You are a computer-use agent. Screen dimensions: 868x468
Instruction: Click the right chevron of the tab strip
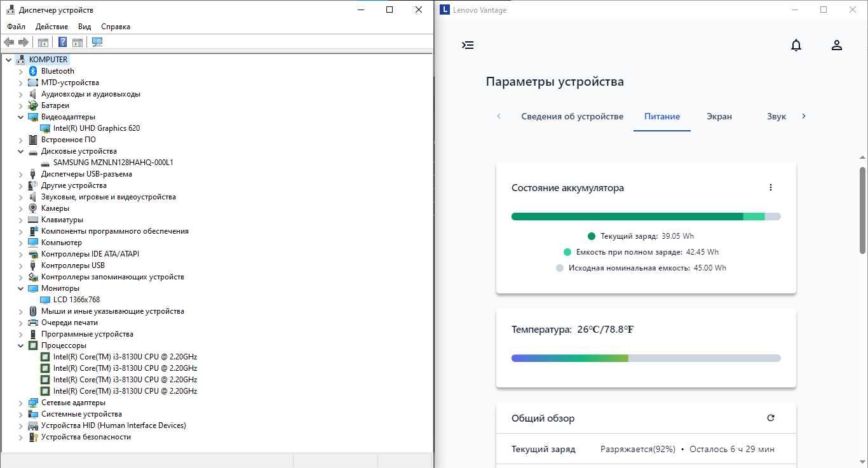coord(804,116)
